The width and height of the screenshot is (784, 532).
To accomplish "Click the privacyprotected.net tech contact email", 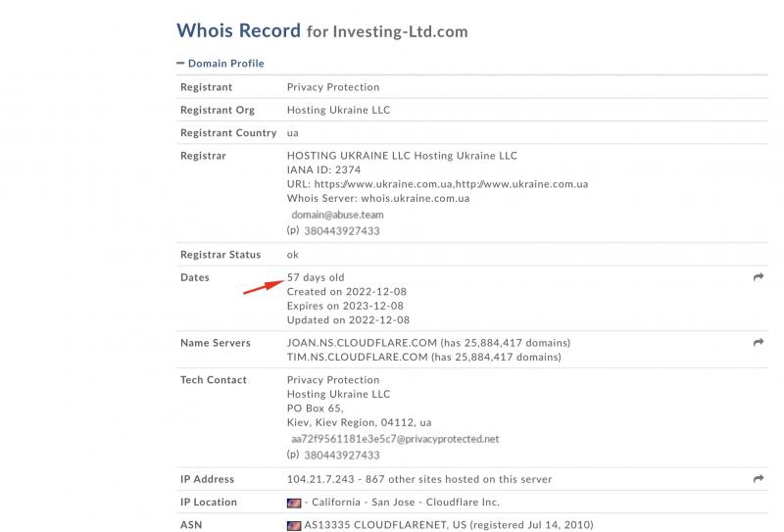I will click(x=395, y=439).
